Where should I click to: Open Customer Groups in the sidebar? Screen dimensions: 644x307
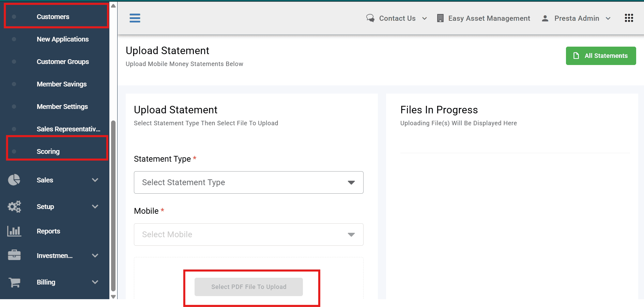pyautogui.click(x=63, y=62)
